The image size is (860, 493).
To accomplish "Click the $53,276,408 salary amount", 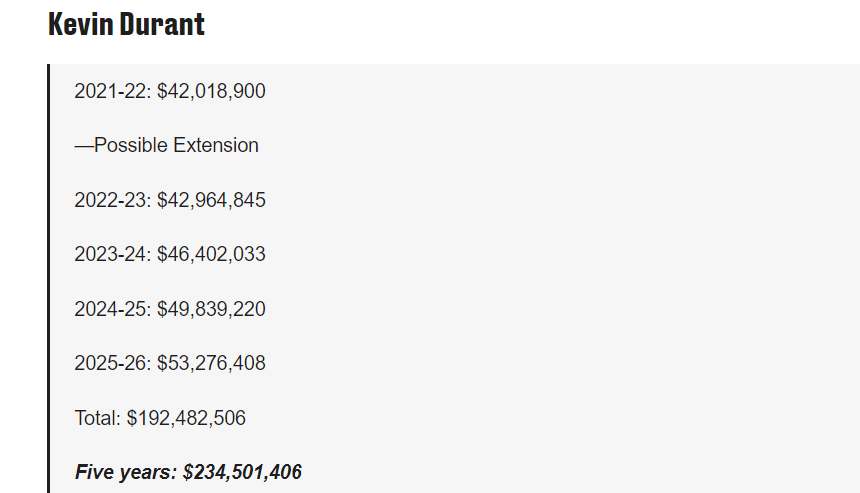I will [211, 363].
